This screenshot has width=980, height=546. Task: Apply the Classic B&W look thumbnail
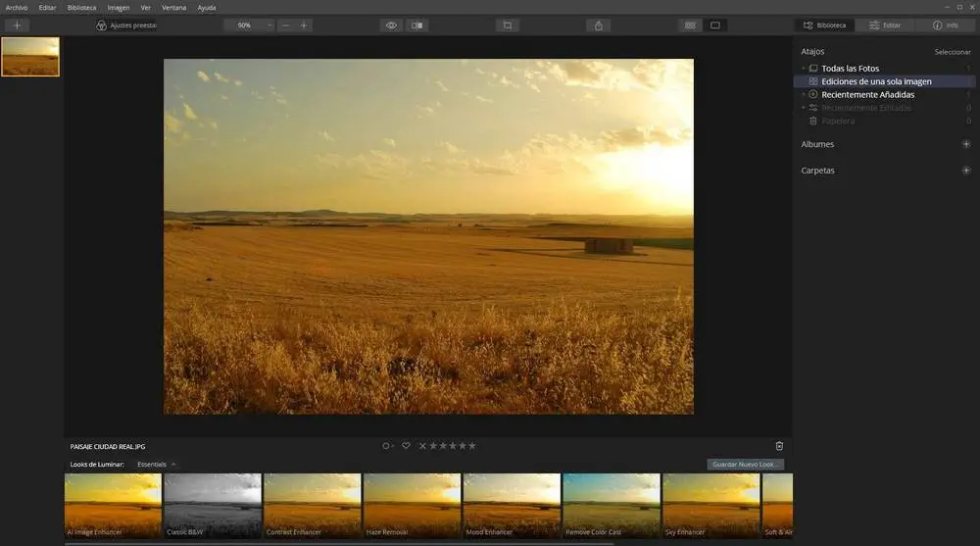(213, 505)
